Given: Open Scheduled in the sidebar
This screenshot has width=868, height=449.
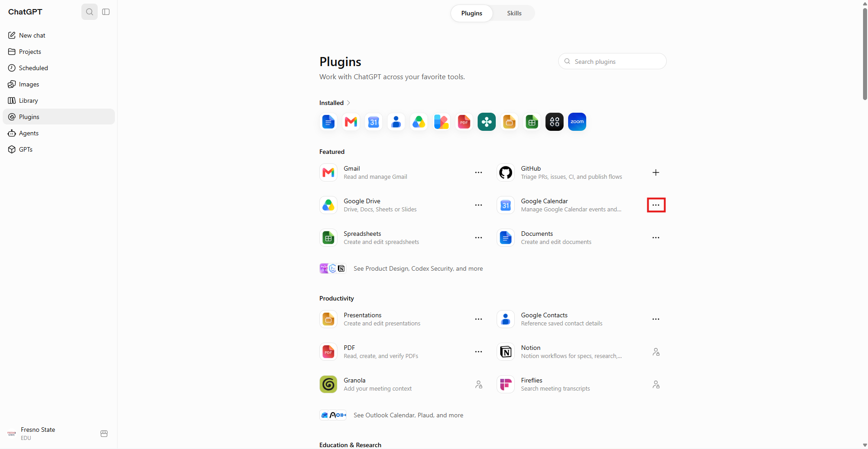Looking at the screenshot, I should pyautogui.click(x=59, y=68).
